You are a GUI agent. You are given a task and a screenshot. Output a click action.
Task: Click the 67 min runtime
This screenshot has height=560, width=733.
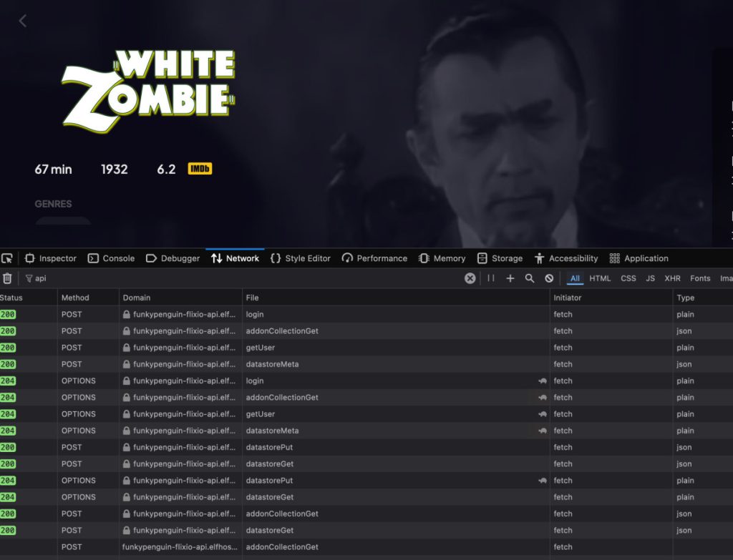click(53, 169)
